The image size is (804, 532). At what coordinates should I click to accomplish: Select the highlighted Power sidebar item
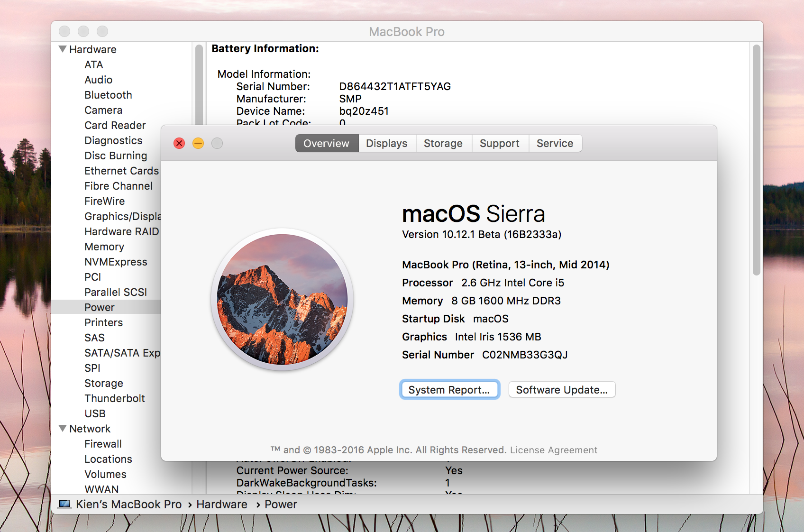pyautogui.click(x=106, y=307)
